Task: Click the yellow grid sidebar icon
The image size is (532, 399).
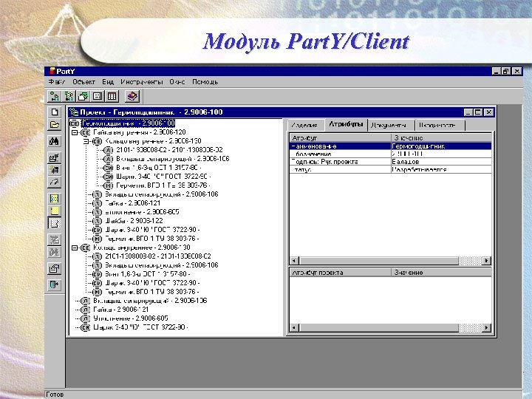Action: (54, 199)
